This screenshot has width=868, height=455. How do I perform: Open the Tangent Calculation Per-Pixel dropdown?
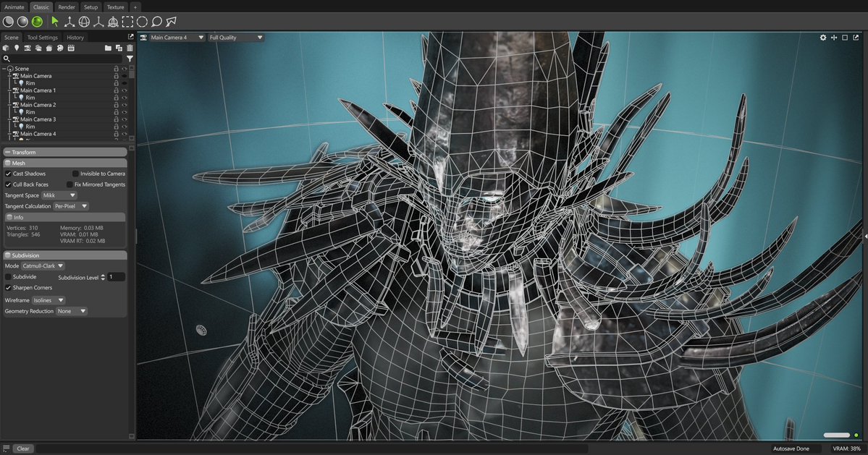click(x=71, y=206)
